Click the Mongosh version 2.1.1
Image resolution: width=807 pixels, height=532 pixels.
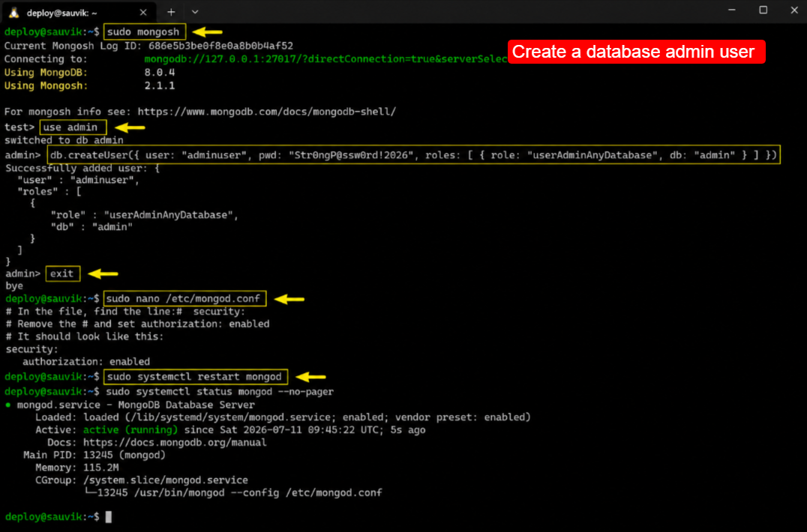[x=160, y=86]
